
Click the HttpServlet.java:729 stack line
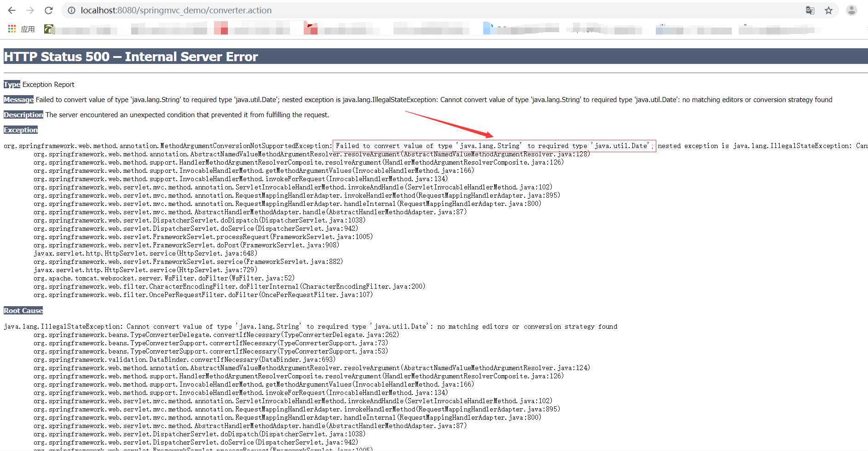pyautogui.click(x=145, y=270)
